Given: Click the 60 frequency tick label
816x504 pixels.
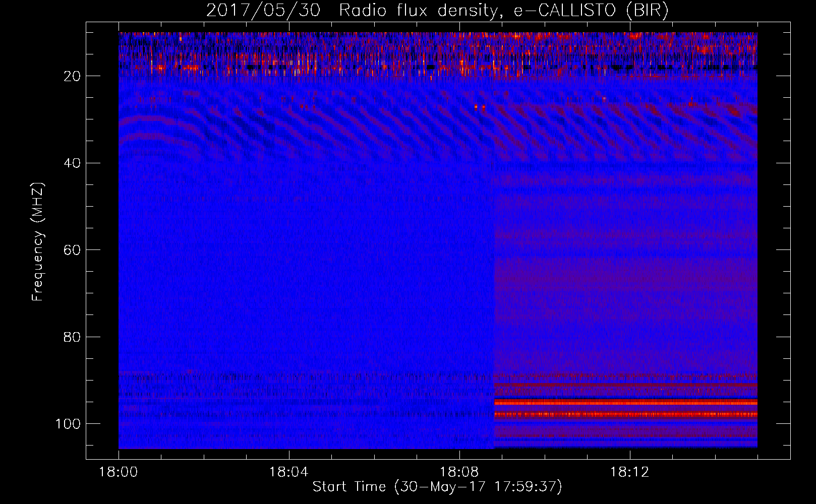Looking at the screenshot, I should click(73, 250).
